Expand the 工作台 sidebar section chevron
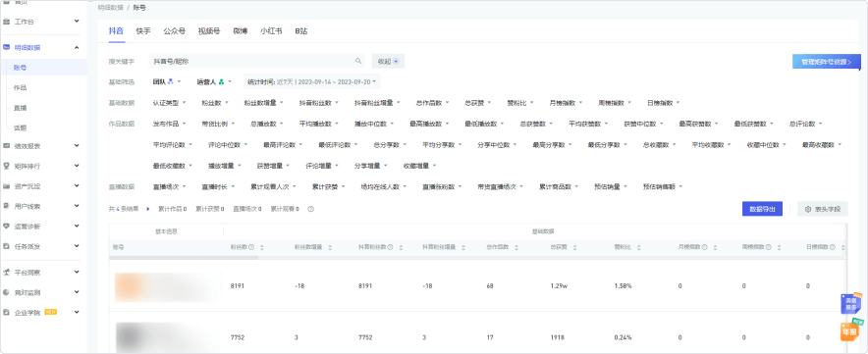The height and width of the screenshot is (354, 868). tap(77, 22)
